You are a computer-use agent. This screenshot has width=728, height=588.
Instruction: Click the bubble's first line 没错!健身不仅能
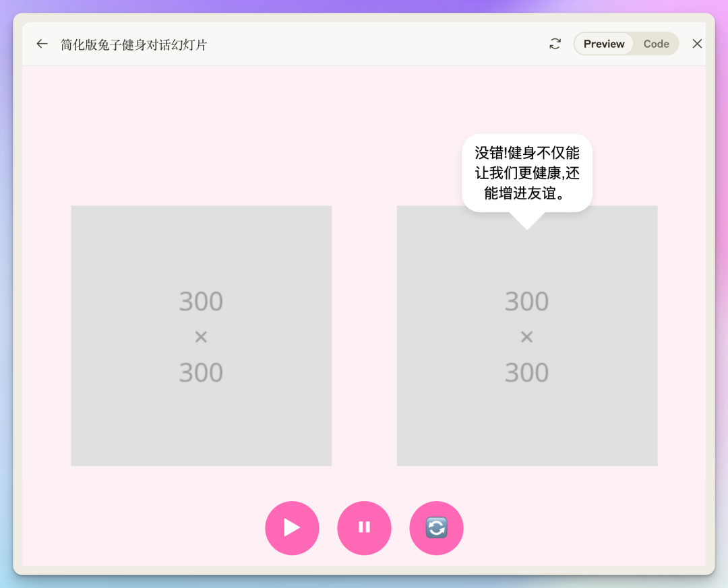[x=526, y=153]
